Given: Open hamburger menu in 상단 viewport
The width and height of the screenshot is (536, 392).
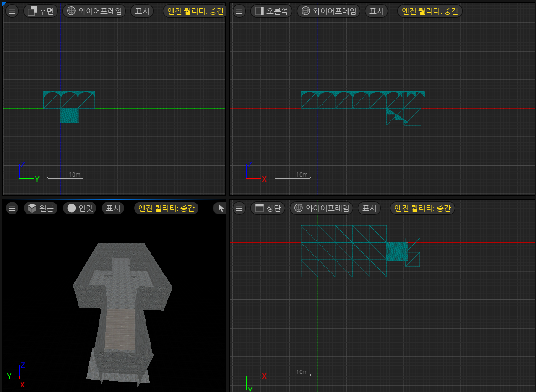Looking at the screenshot, I should coord(239,208).
